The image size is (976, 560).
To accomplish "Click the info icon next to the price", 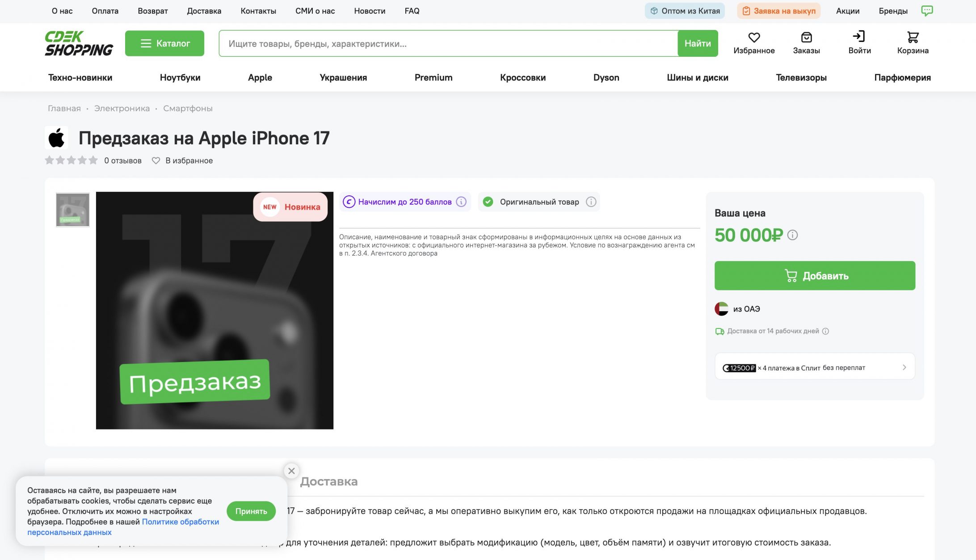I will coord(792,235).
